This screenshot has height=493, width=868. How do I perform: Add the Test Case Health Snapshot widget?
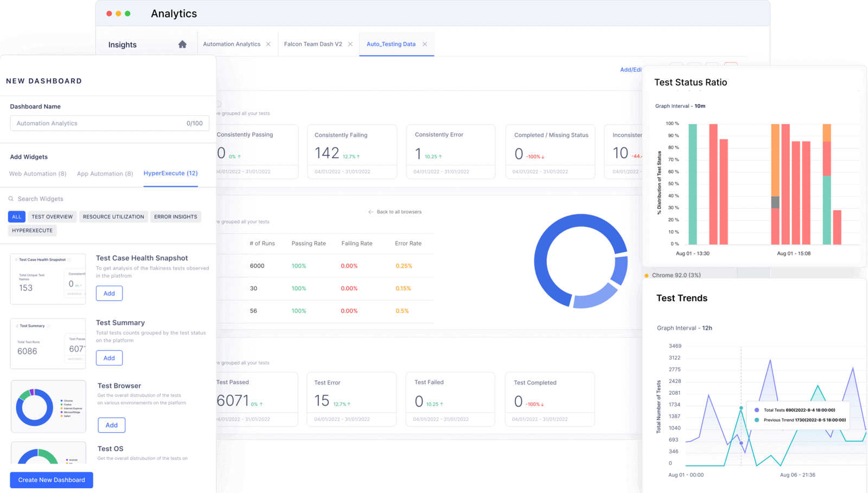(x=109, y=293)
